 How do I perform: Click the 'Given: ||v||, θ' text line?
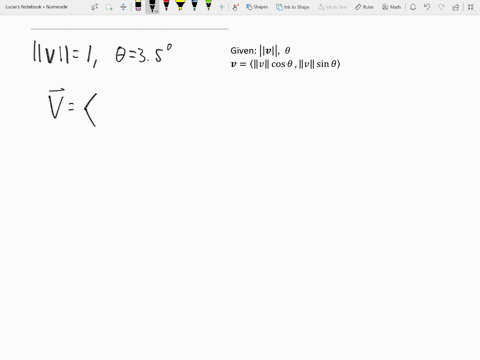coord(260,51)
